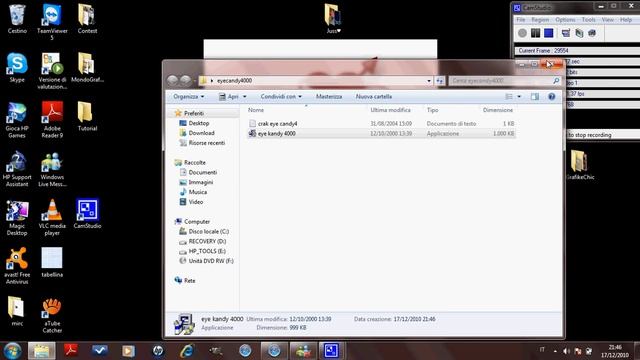Launch aTube Catcher desktop shortcut

click(x=52, y=315)
